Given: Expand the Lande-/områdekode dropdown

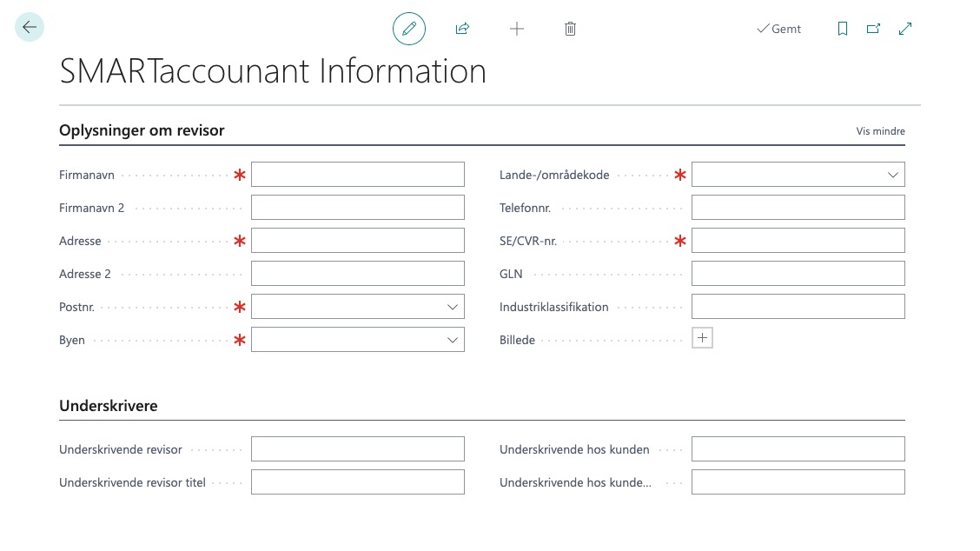Looking at the screenshot, I should pos(892,175).
